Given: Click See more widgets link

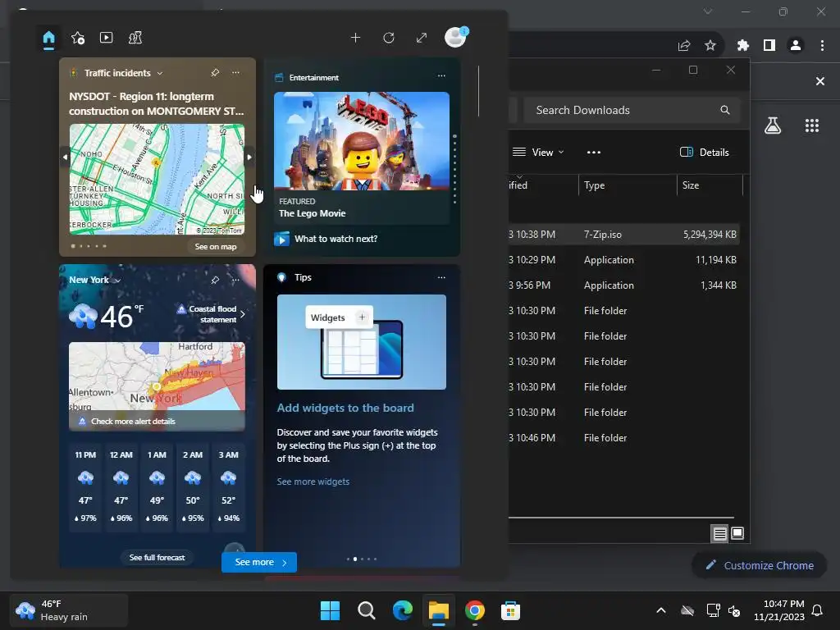Looking at the screenshot, I should 313,482.
